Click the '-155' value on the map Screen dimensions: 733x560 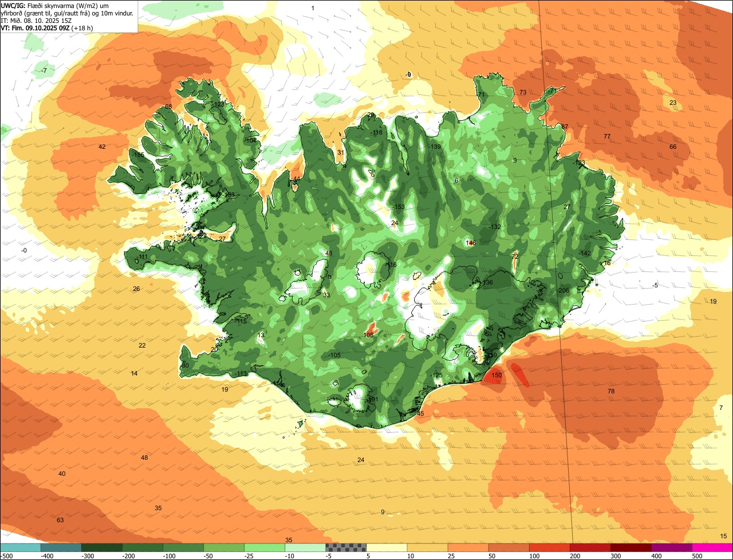[x=138, y=155]
